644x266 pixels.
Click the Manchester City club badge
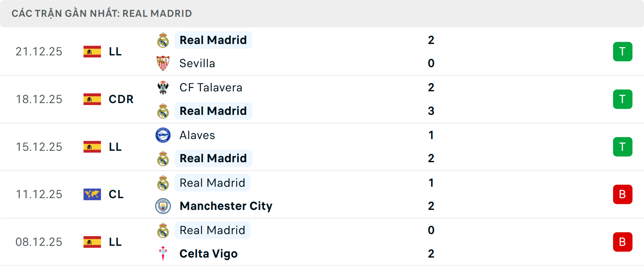163,206
